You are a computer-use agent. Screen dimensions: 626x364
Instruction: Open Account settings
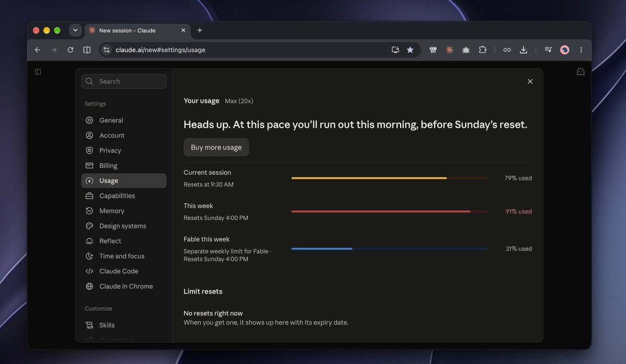click(124, 135)
